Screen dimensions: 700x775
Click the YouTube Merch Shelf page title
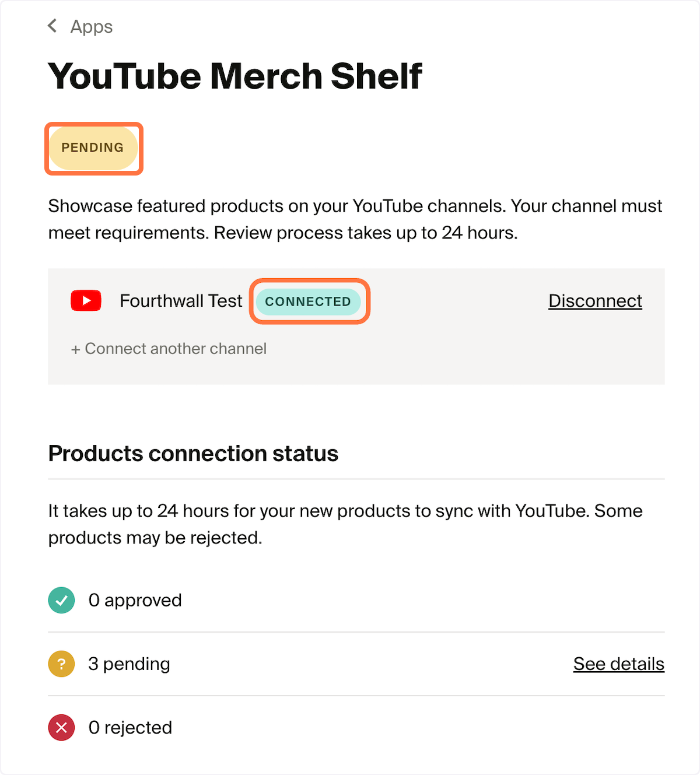pyautogui.click(x=235, y=76)
